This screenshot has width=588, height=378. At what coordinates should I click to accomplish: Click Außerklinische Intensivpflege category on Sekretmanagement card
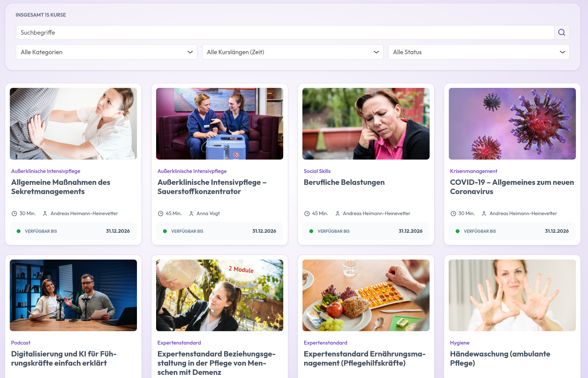click(x=46, y=171)
